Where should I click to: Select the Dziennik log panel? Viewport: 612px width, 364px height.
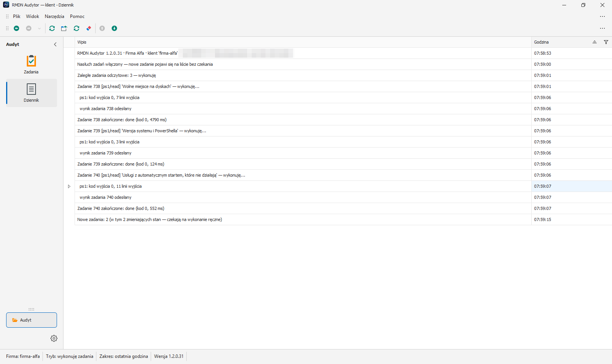tap(31, 93)
